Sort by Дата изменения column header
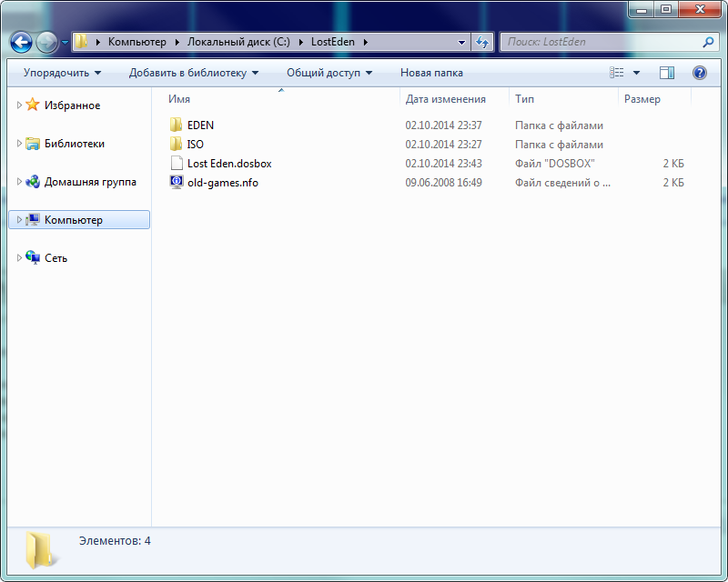Viewport: 728px width, 582px height. tap(445, 99)
